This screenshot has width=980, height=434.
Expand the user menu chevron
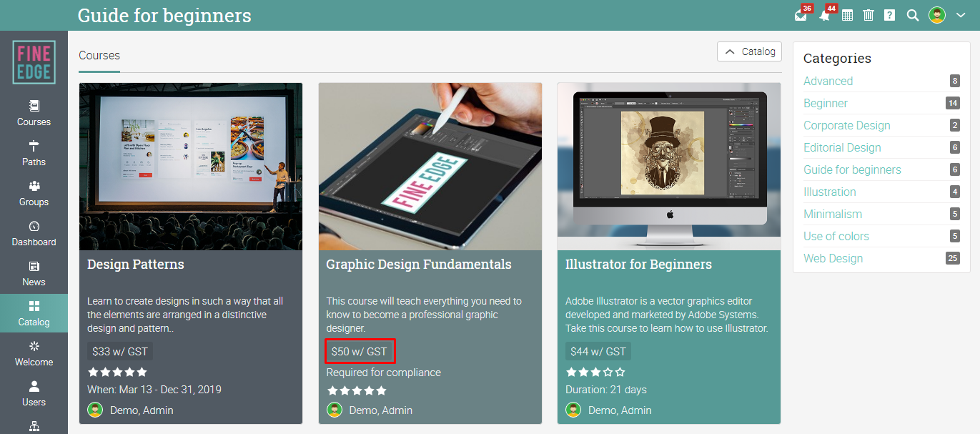961,15
